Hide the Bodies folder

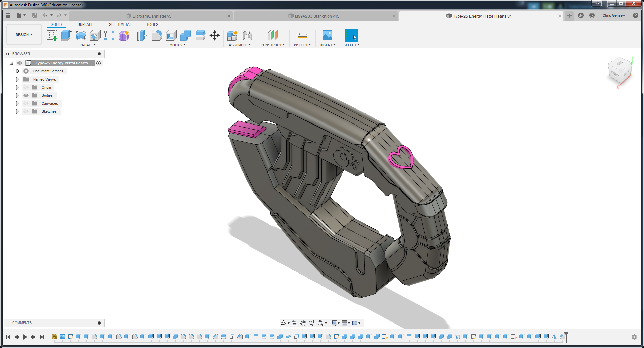click(26, 95)
